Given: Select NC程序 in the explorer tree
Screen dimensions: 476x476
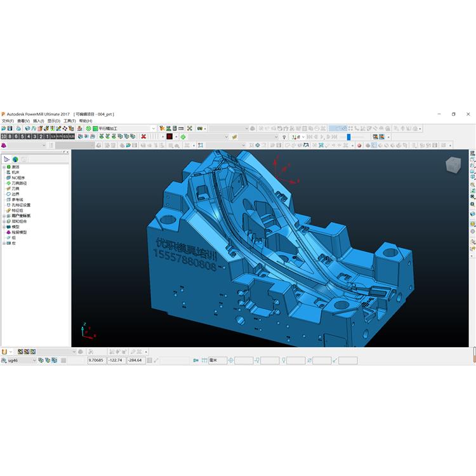Looking at the screenshot, I should pos(18,178).
